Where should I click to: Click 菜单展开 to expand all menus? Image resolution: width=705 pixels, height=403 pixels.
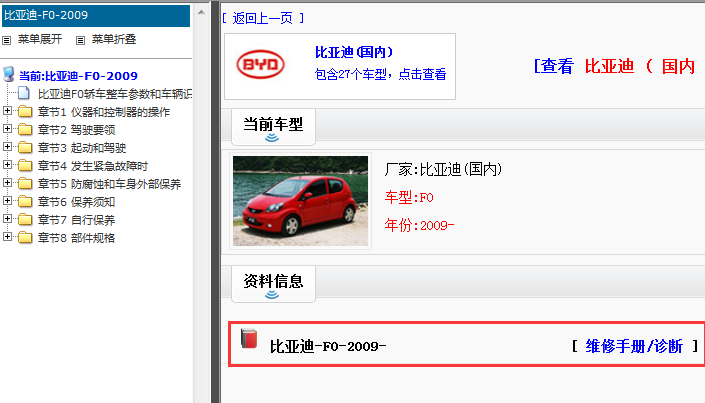(x=40, y=40)
